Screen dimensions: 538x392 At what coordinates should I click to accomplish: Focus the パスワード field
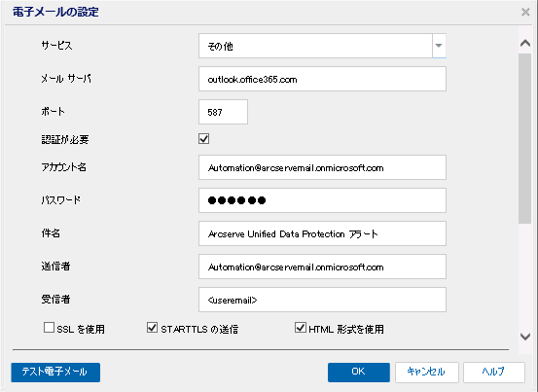click(x=322, y=200)
